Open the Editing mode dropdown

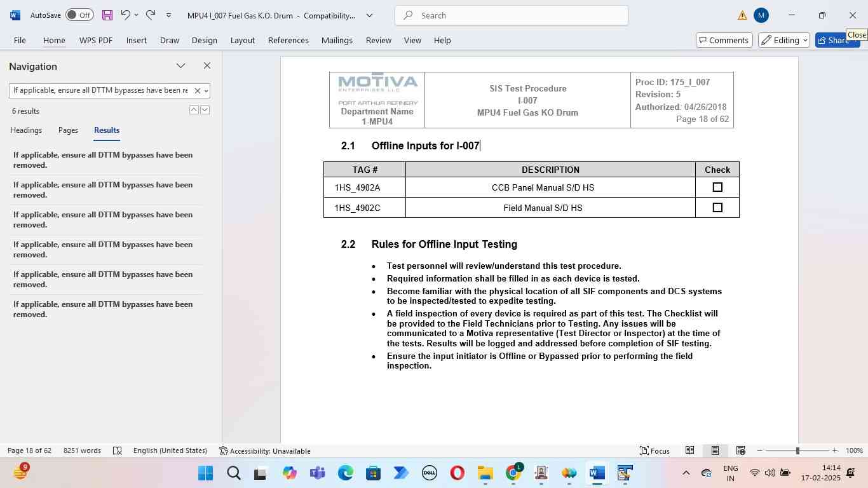(x=783, y=40)
